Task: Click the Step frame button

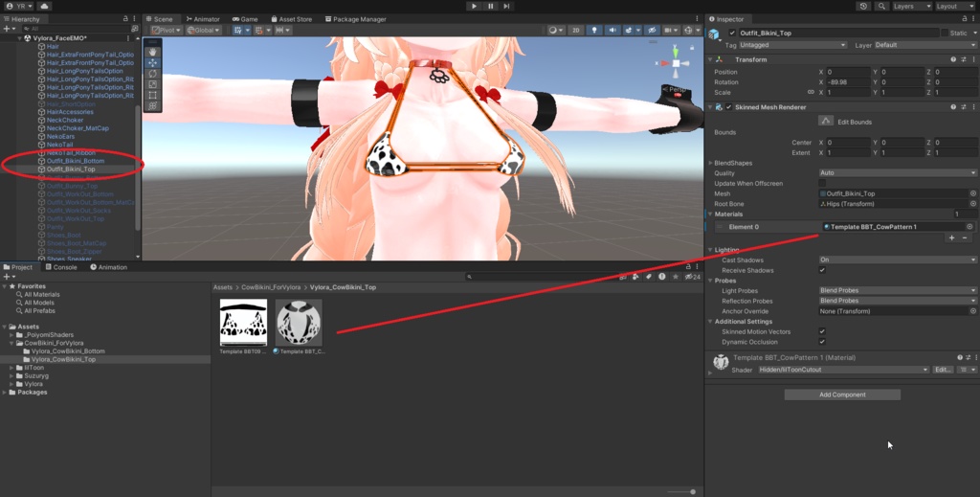Action: [x=507, y=7]
